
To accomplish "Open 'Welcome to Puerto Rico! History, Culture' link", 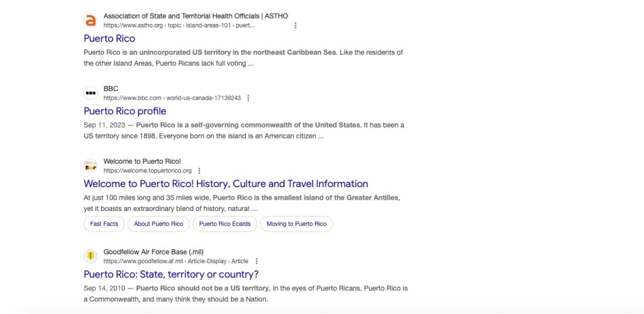I will (226, 183).
